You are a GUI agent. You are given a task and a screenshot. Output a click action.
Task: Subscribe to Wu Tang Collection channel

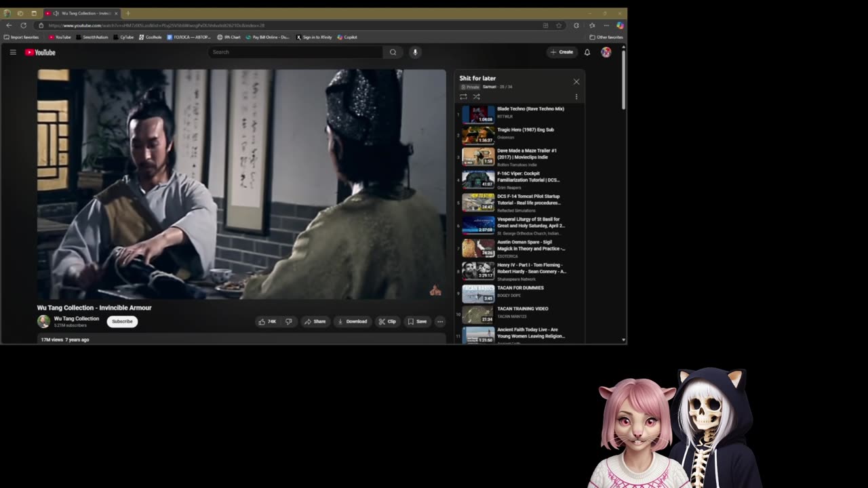pos(122,321)
